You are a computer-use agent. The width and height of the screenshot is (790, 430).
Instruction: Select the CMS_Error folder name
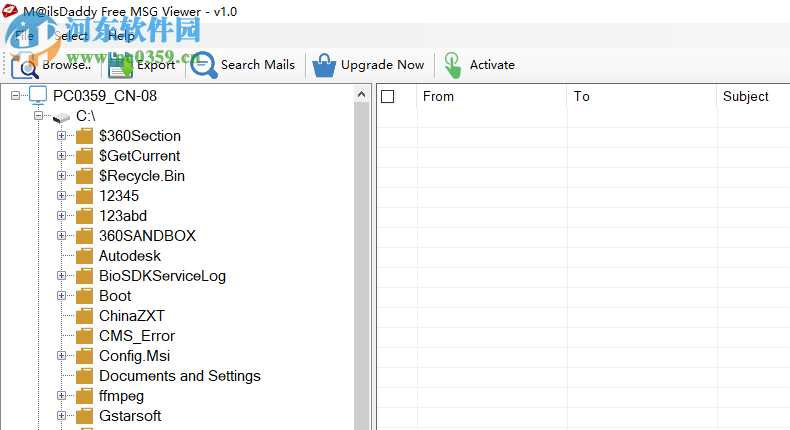[137, 336]
